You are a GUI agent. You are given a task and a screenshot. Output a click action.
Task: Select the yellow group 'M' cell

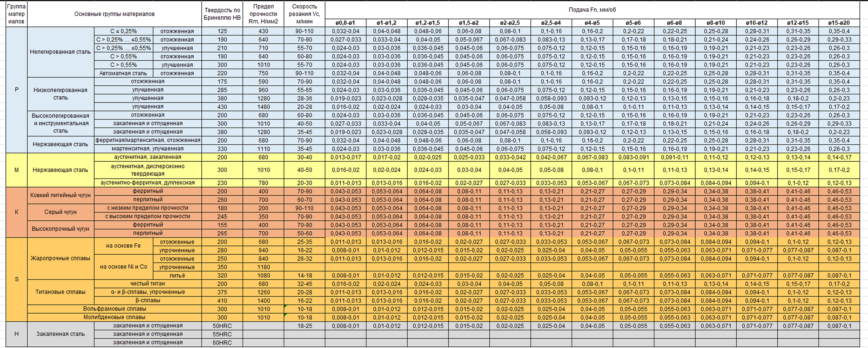16,170
